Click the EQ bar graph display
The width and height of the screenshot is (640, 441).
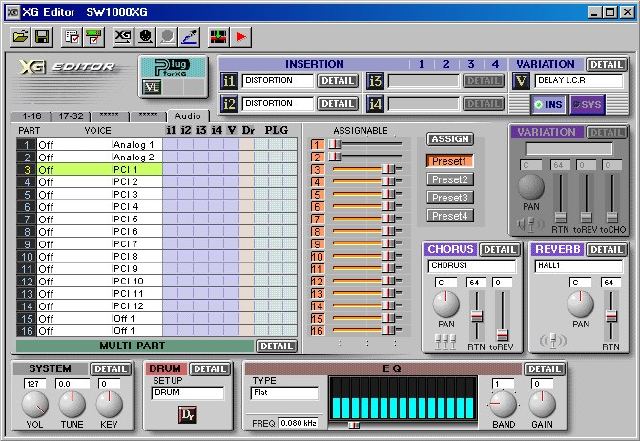click(x=403, y=398)
